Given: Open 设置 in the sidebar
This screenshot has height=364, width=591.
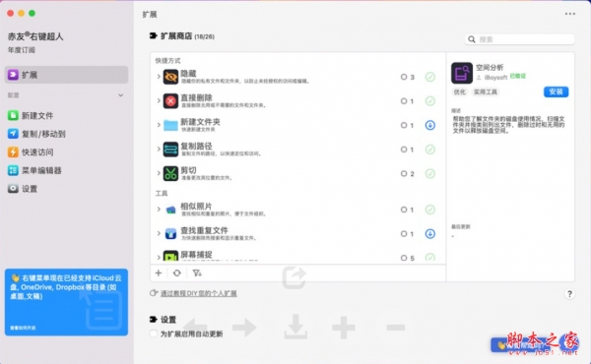Looking at the screenshot, I should (x=23, y=189).
